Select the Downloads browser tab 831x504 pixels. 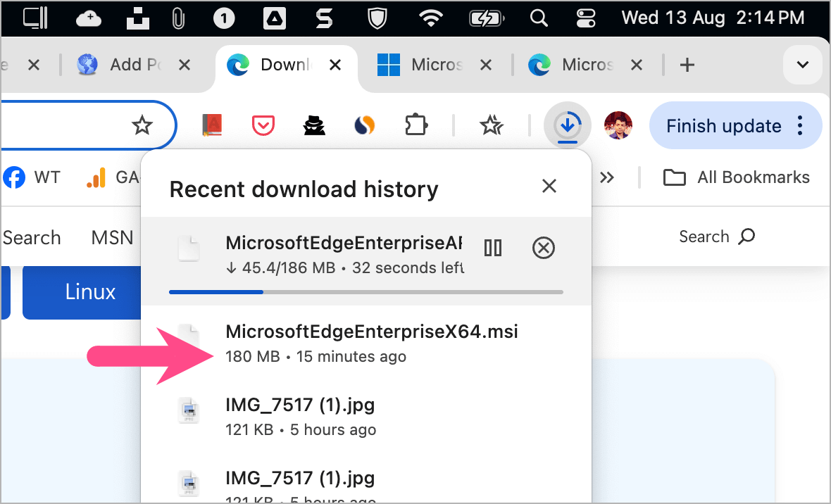pos(282,65)
